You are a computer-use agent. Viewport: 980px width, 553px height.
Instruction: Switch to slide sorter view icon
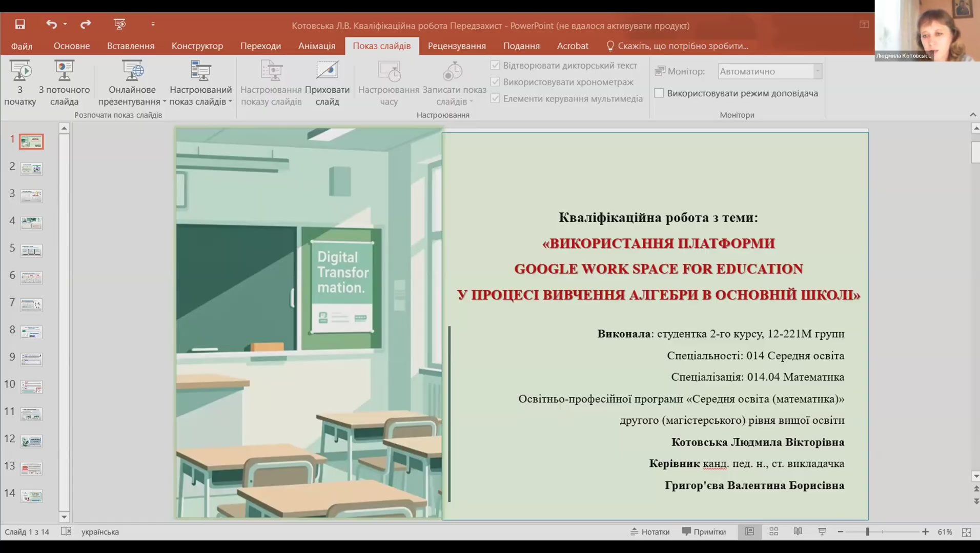773,532
